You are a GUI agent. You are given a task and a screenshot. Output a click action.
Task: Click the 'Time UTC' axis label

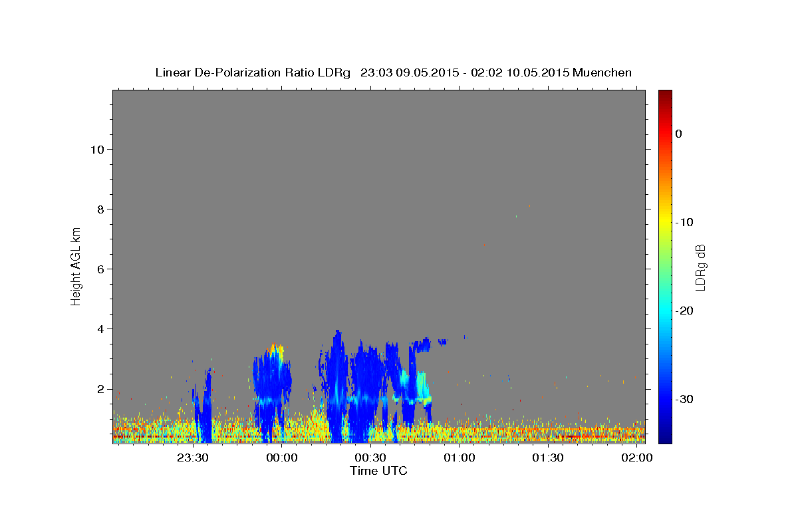378,471
